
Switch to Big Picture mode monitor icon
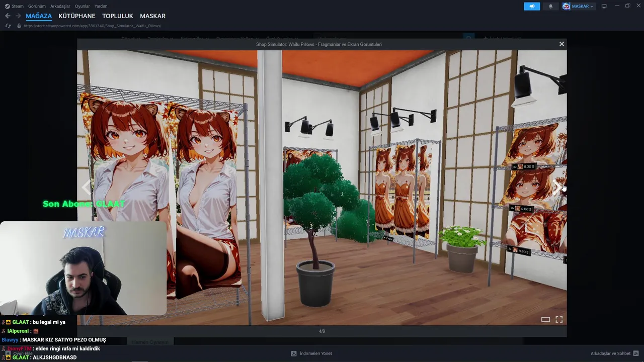(604, 6)
